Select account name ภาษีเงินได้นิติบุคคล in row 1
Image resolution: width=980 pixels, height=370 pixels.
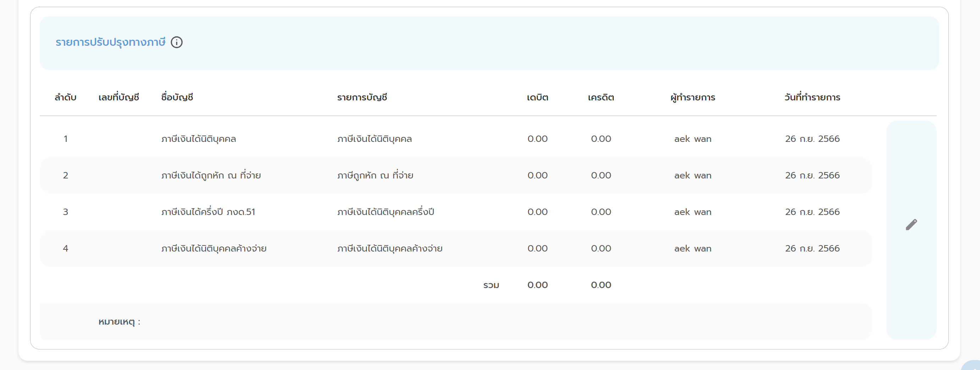(x=198, y=139)
